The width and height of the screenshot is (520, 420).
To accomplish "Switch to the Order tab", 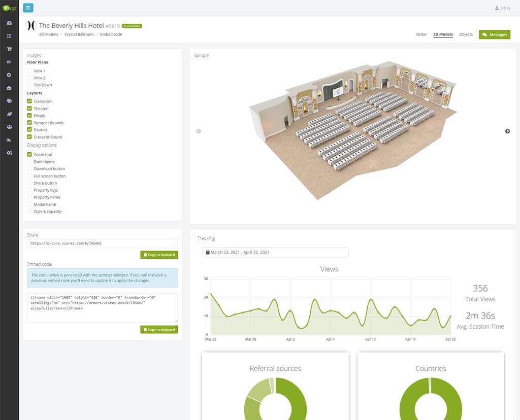I will [x=421, y=34].
